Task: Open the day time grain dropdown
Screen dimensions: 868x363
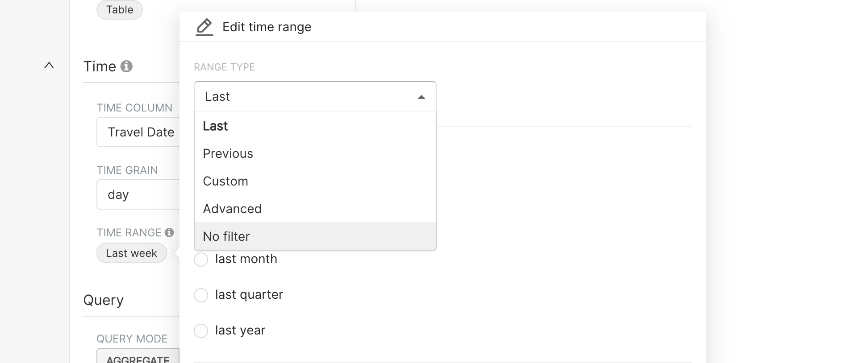Action: pos(138,194)
